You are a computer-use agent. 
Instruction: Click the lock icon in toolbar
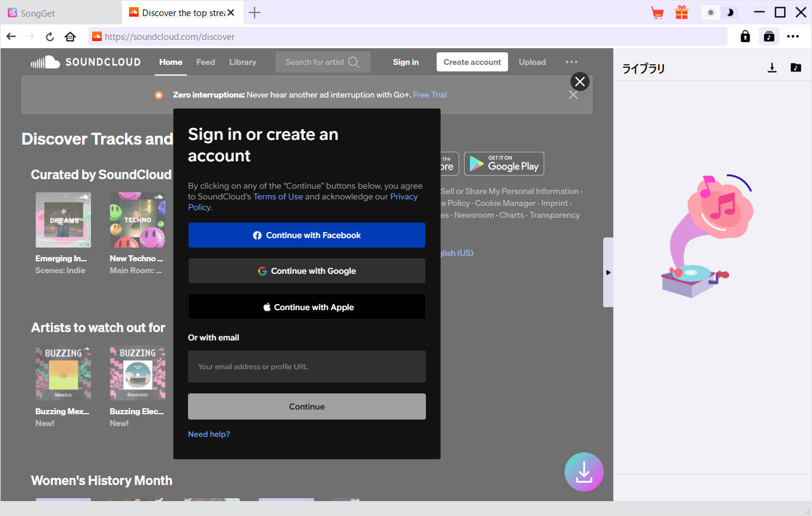click(x=745, y=37)
